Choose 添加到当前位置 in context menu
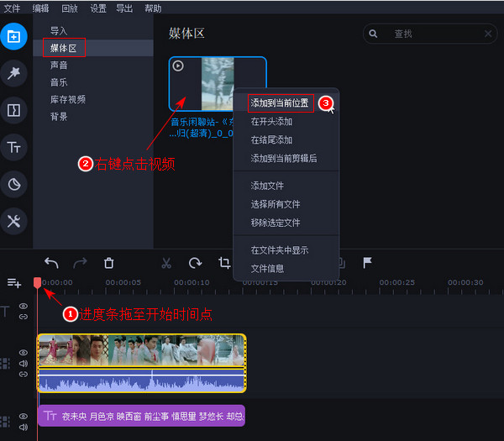The height and width of the screenshot is (441, 504). [x=281, y=103]
